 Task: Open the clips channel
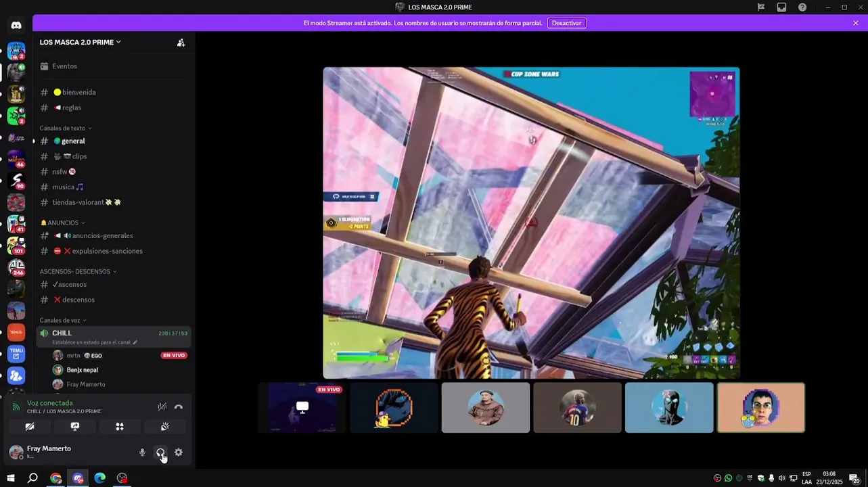point(113,156)
